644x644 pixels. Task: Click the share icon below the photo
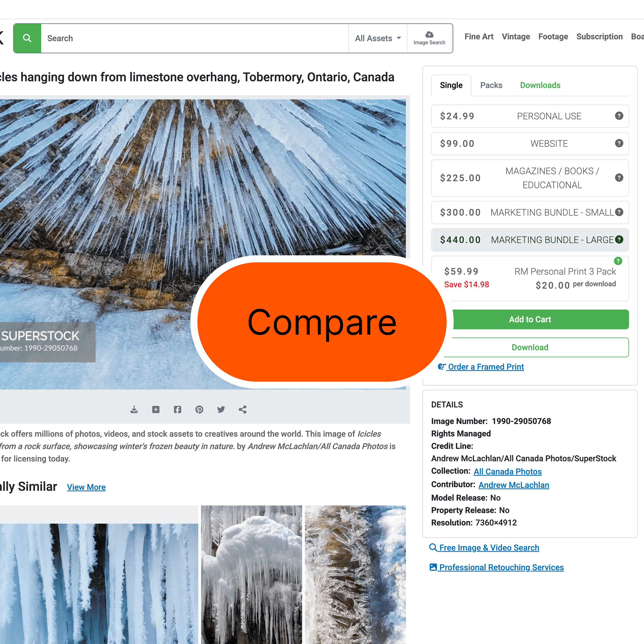pyautogui.click(x=243, y=409)
